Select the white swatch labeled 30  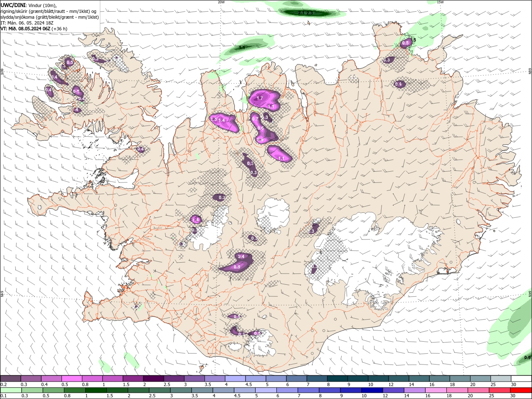(522, 379)
